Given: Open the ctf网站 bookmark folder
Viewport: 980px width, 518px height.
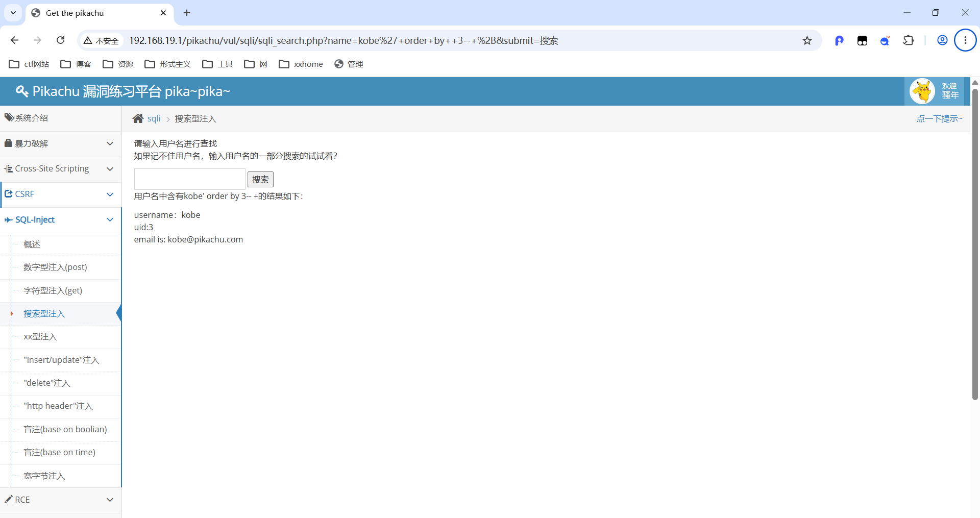Looking at the screenshot, I should tap(29, 64).
